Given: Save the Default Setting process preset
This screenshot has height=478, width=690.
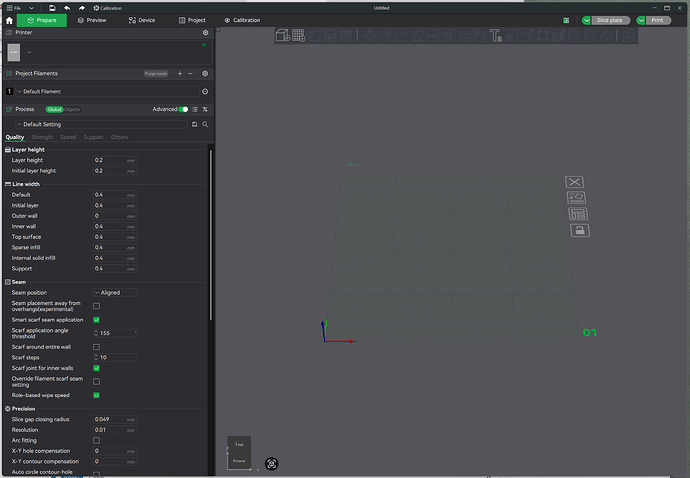Looking at the screenshot, I should (x=195, y=125).
